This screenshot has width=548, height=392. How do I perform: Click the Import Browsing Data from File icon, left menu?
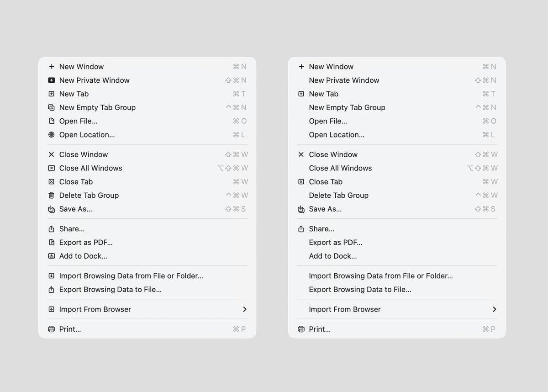coord(51,276)
